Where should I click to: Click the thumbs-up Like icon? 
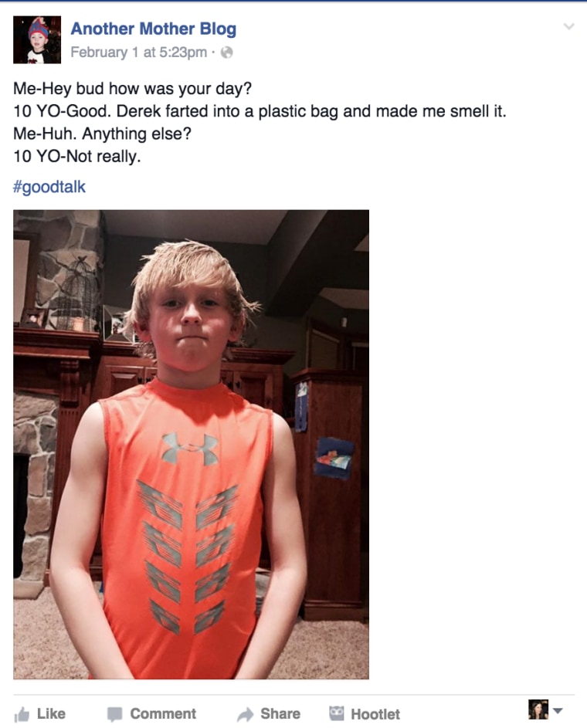pyautogui.click(x=22, y=714)
